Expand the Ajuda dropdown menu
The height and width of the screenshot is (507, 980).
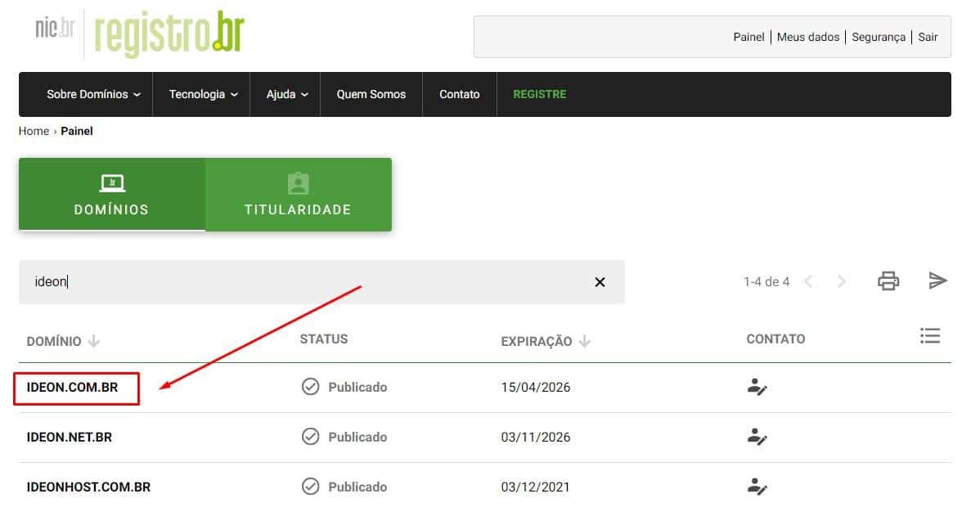coord(287,94)
